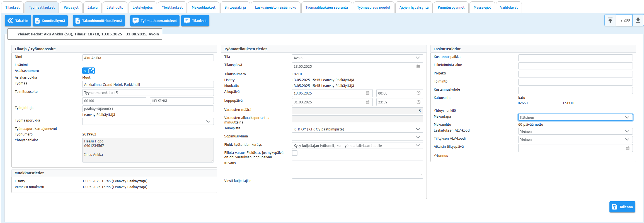The width and height of the screenshot is (644, 223).
Task: Click the scroll-to-top arrow icon
Action: 610,20
